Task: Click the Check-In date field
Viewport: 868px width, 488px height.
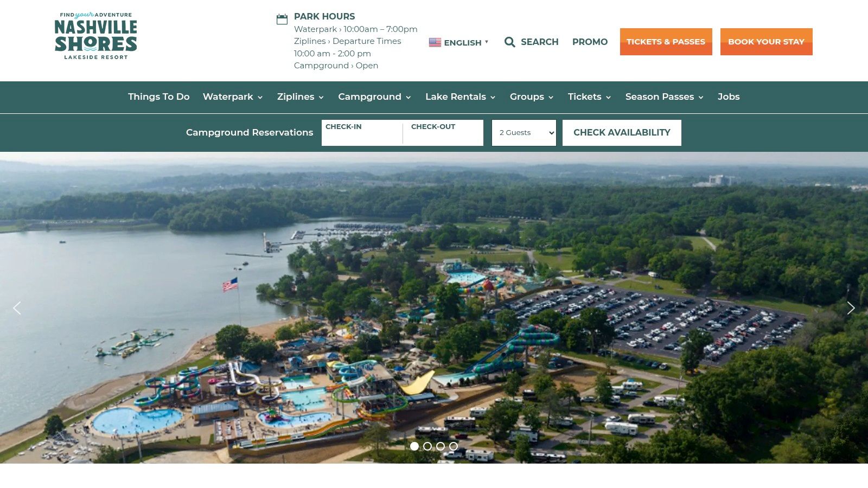Action: (x=362, y=133)
